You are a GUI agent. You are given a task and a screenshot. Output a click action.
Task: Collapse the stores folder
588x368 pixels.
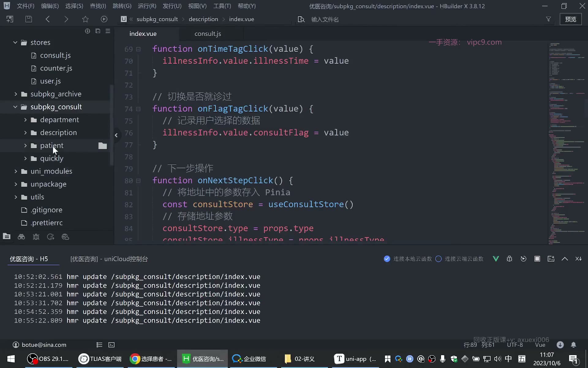pos(15,42)
